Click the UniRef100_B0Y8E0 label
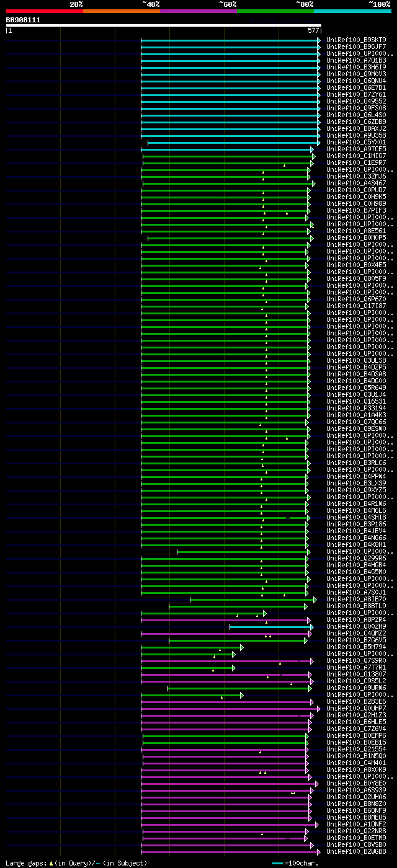Image resolution: width=397 pixels, height=868 pixels. [x=356, y=783]
